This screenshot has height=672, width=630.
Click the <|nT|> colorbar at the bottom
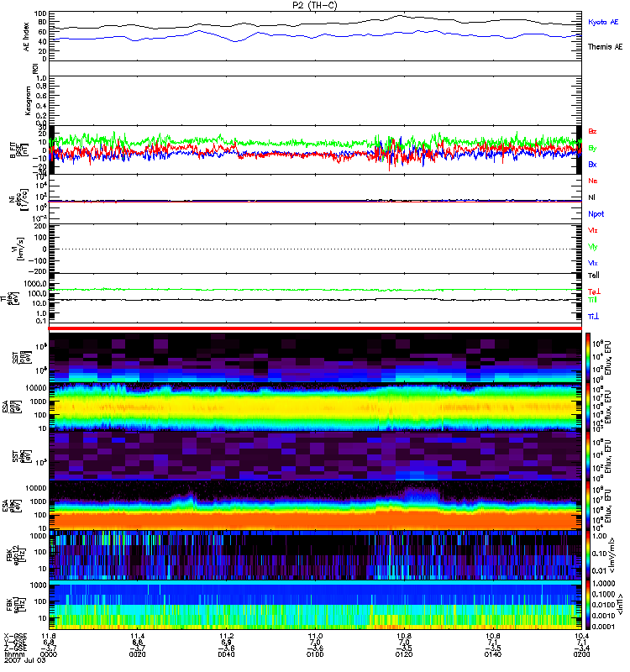pos(588,605)
